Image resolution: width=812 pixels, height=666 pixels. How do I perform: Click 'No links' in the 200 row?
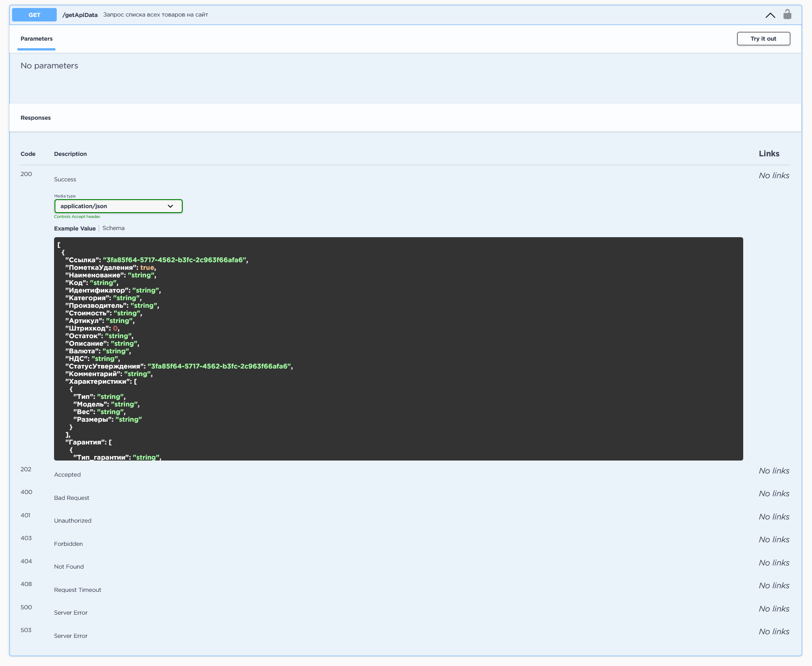tap(774, 176)
